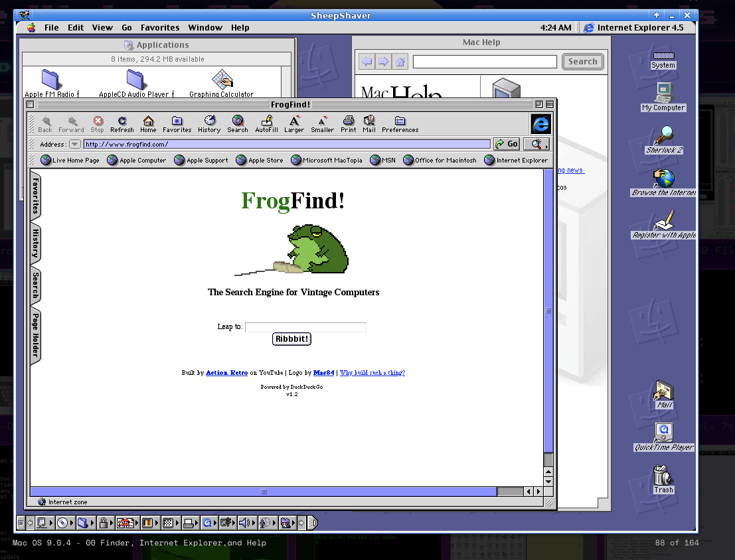Image resolution: width=735 pixels, height=560 pixels.
Task: Select the AppleCD Audio Player folder
Action: pos(136,84)
